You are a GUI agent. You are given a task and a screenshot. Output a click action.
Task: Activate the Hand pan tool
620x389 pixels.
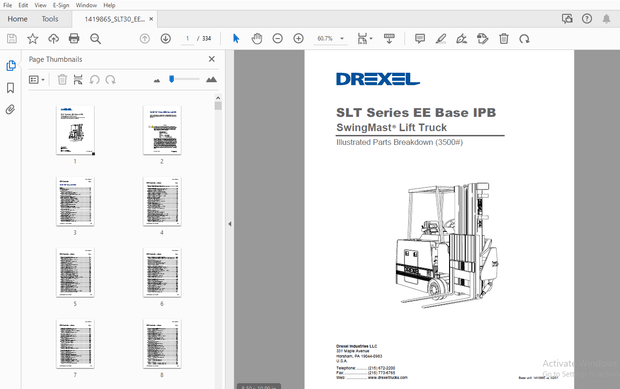257,38
